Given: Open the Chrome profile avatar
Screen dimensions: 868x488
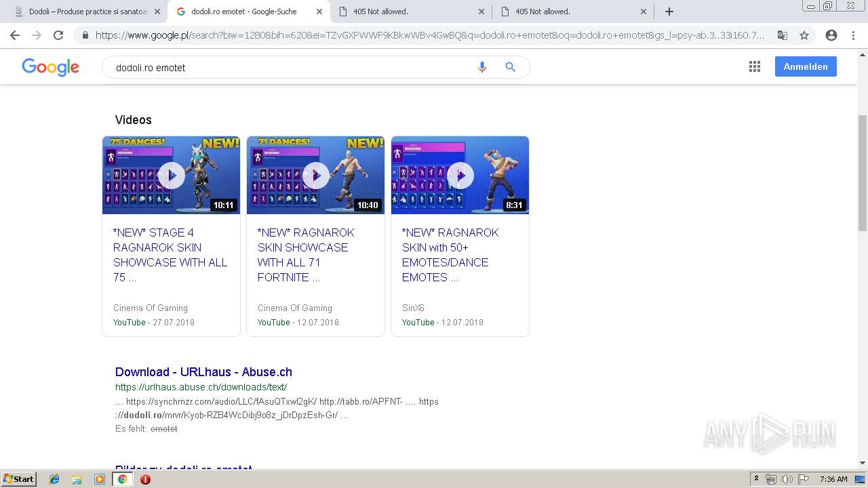Looking at the screenshot, I should pos(831,35).
